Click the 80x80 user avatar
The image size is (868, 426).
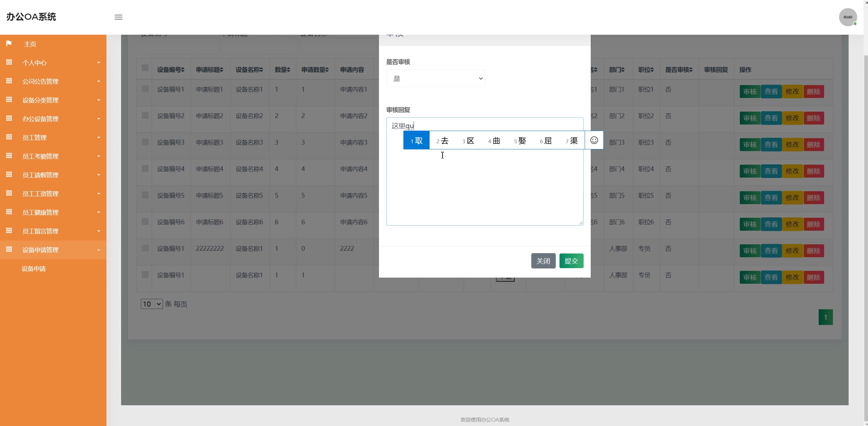(x=848, y=17)
